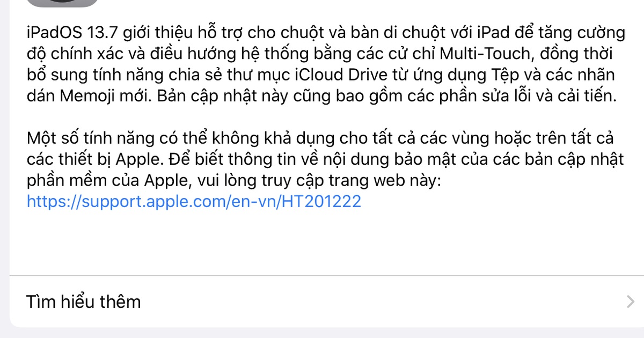Open the support.apple.com HT201222 link
The width and height of the screenshot is (644, 338).
pyautogui.click(x=194, y=202)
